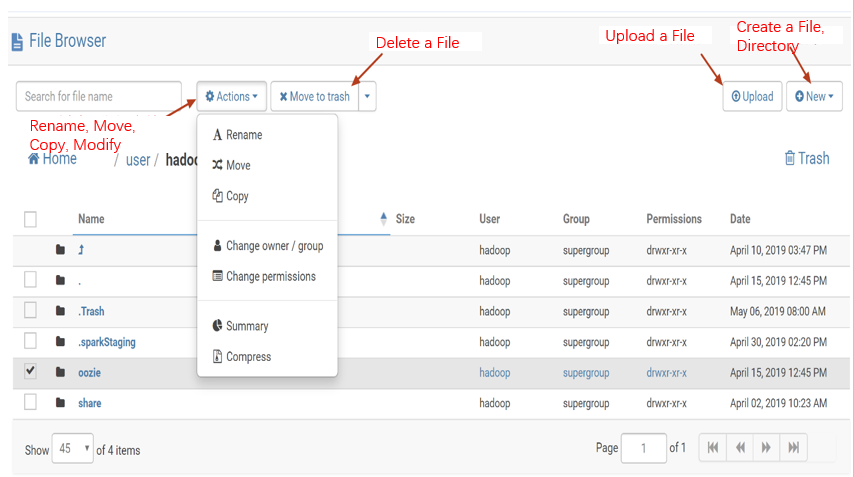Choose Rename from the Actions menu

click(244, 135)
